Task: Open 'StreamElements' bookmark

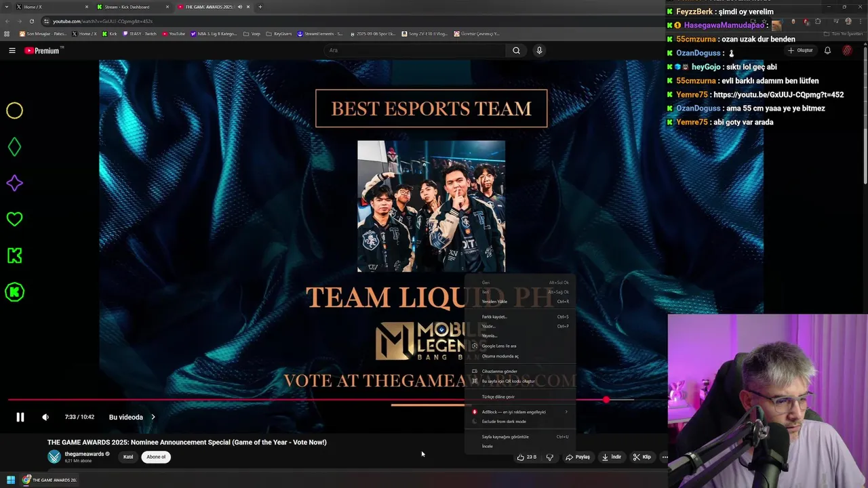Action: pos(320,33)
